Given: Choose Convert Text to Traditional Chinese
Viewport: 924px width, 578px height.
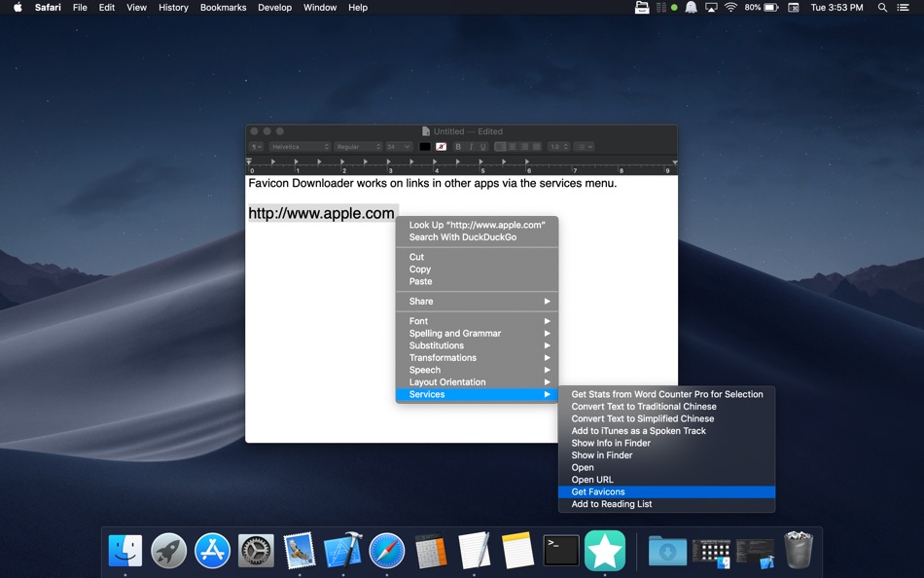Looking at the screenshot, I should (x=666, y=407).
